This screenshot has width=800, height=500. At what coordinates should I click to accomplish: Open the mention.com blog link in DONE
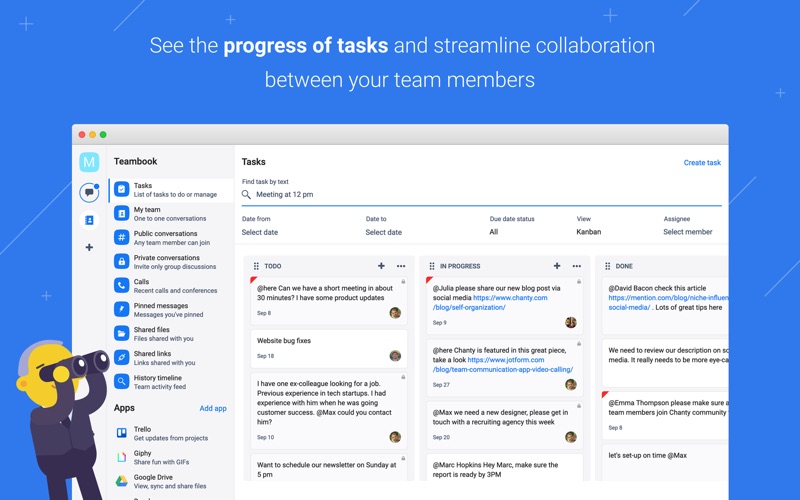coord(668,303)
